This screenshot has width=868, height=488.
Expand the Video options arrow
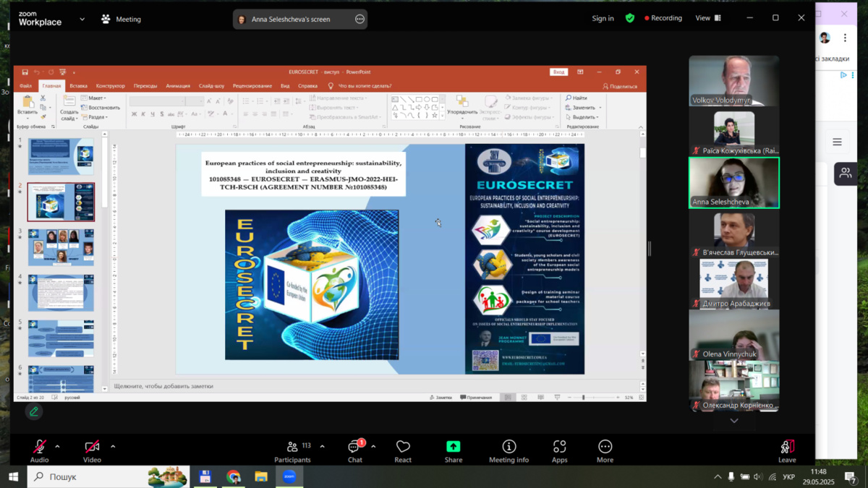pyautogui.click(x=113, y=447)
